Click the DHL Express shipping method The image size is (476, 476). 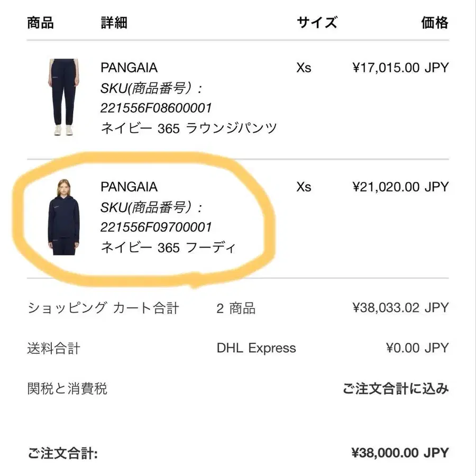point(257,348)
